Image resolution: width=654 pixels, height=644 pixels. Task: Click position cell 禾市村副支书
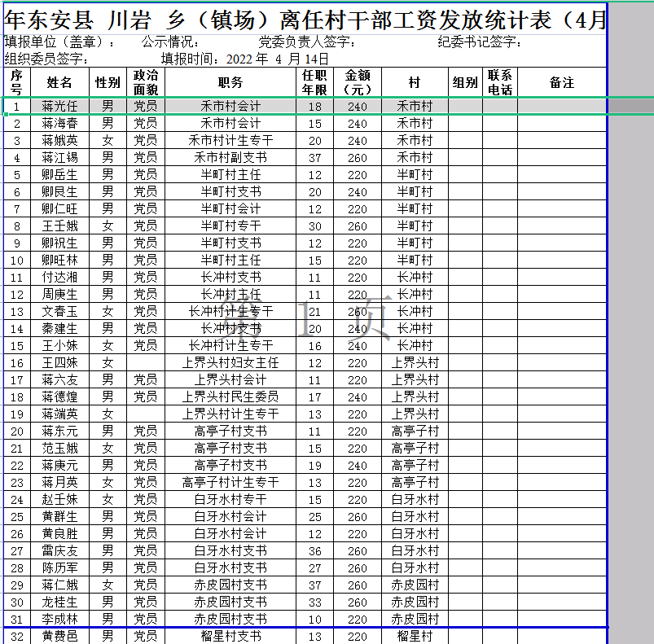click(230, 158)
